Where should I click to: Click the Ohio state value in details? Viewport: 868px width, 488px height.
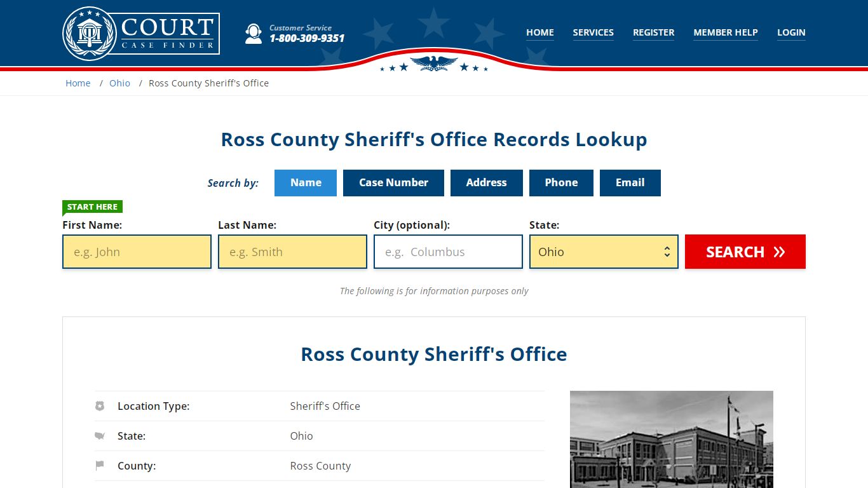coord(301,436)
